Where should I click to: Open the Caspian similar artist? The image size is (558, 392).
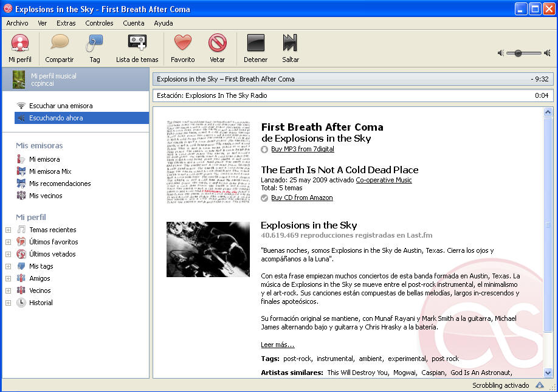(433, 373)
